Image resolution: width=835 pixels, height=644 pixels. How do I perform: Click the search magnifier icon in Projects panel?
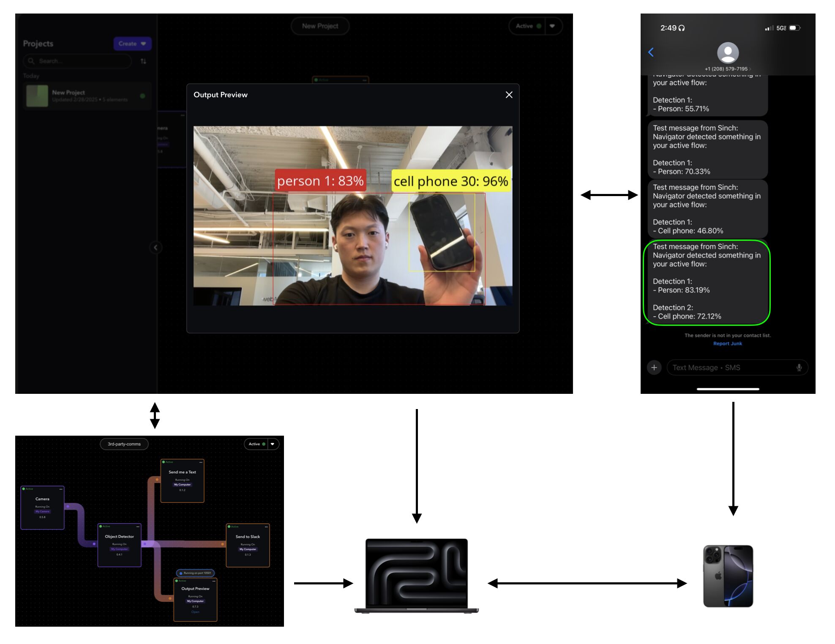coord(32,61)
